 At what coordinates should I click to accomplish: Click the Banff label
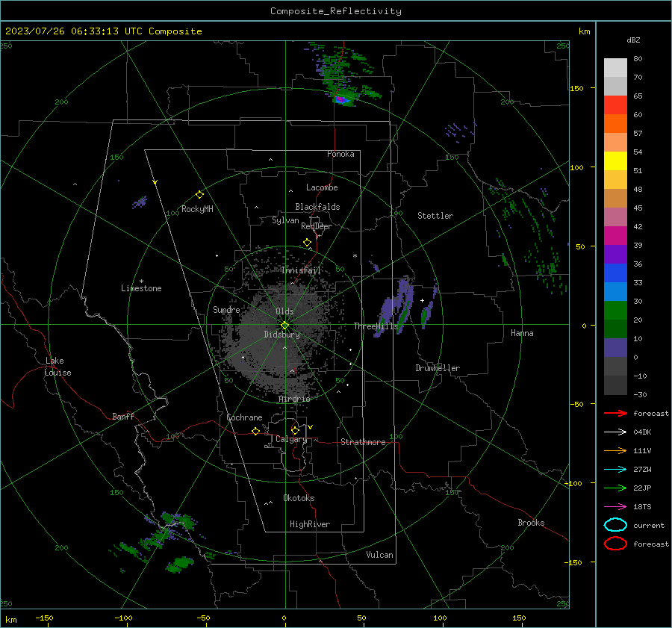(123, 416)
